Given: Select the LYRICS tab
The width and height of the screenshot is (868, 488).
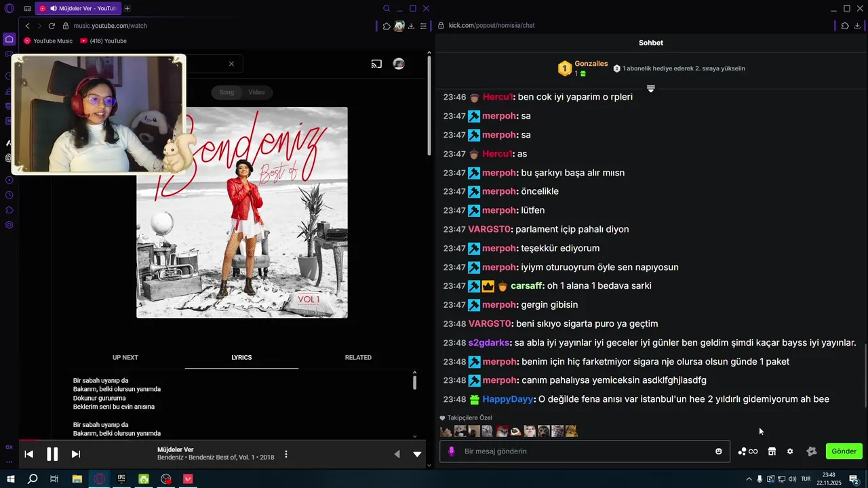Looking at the screenshot, I should [x=241, y=357].
